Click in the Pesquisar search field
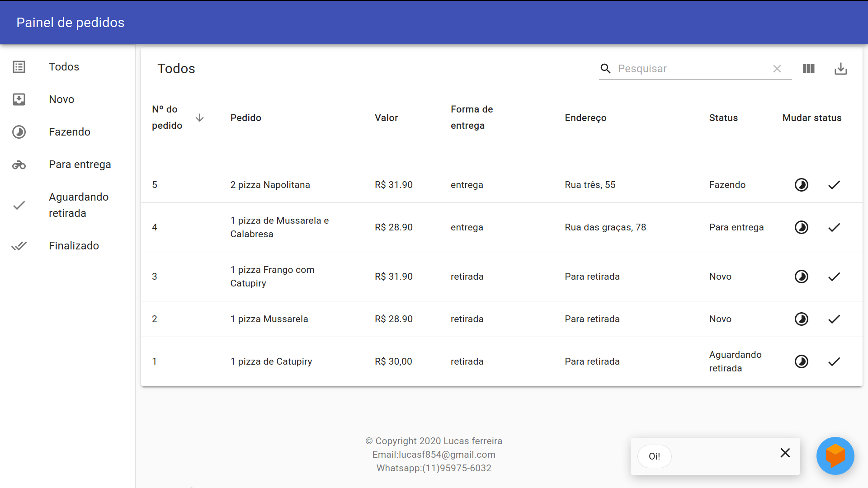868x488 pixels. [692, 69]
